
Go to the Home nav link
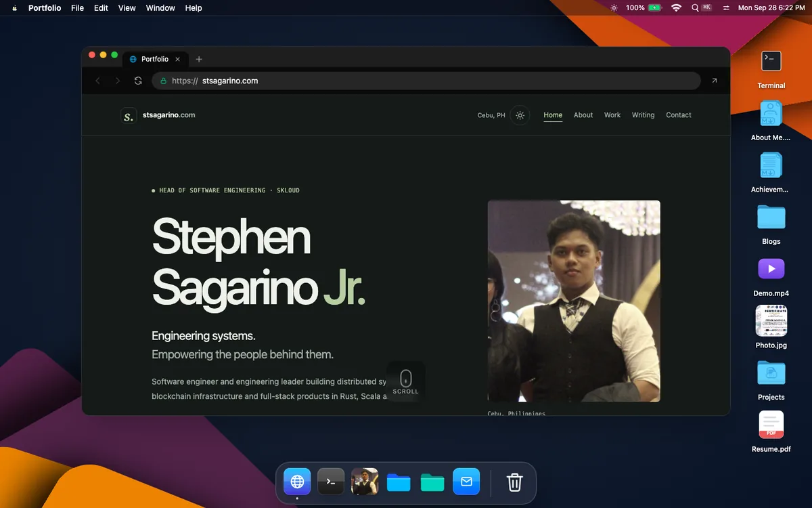tap(553, 115)
